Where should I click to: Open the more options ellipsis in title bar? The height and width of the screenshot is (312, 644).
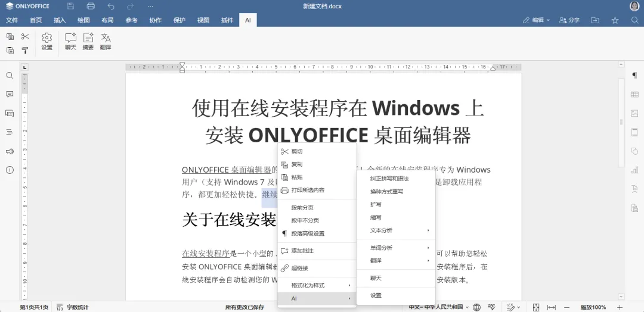coord(150,6)
